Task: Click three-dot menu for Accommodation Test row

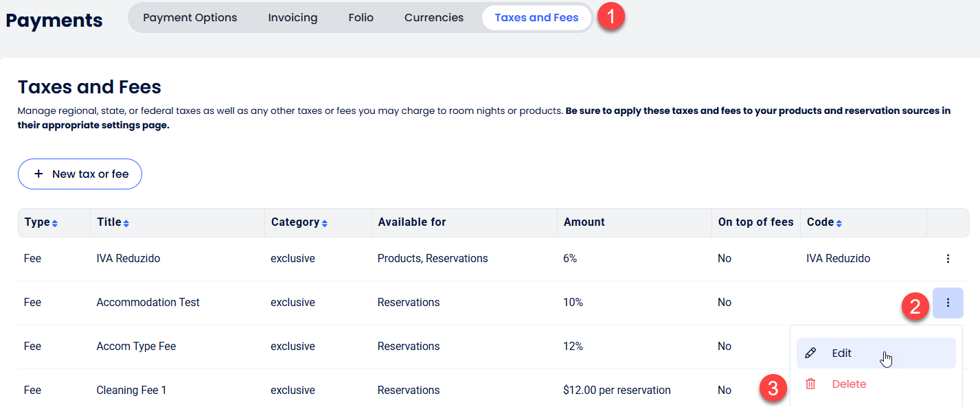Action: tap(948, 303)
